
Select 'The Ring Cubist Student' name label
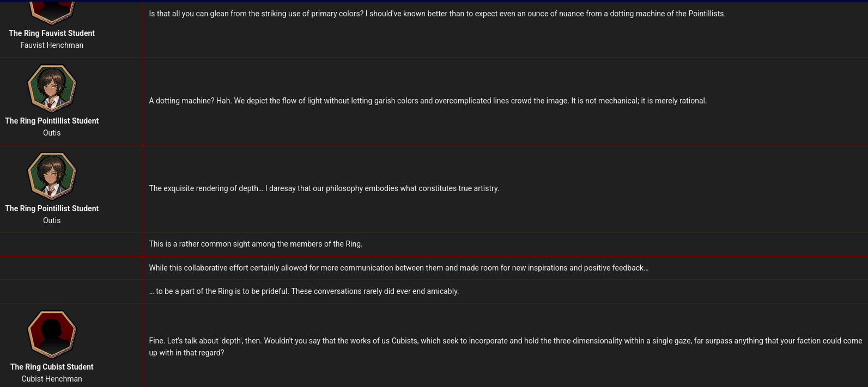pyautogui.click(x=52, y=367)
